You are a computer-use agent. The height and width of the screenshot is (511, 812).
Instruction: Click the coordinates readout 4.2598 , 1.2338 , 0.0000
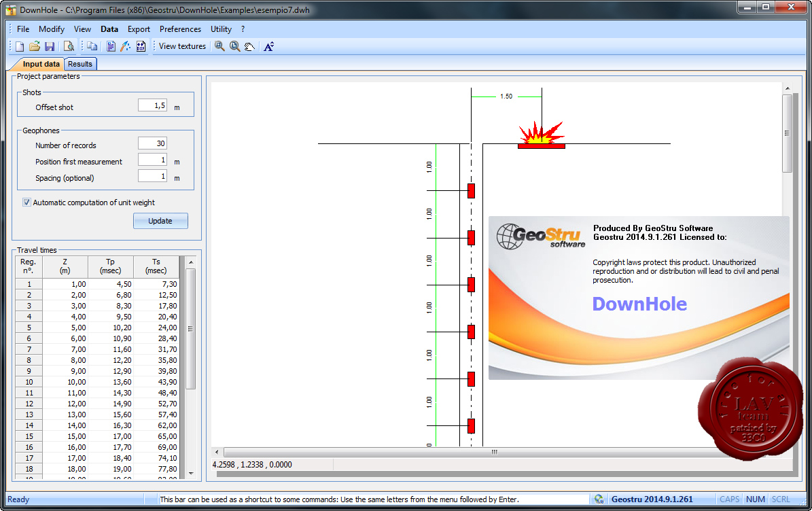click(x=252, y=464)
